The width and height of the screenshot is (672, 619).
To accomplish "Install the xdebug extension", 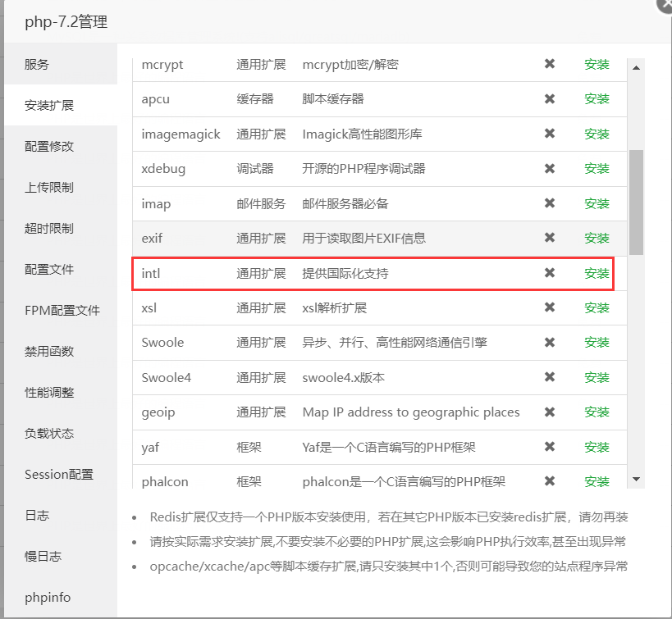I will 597,169.
